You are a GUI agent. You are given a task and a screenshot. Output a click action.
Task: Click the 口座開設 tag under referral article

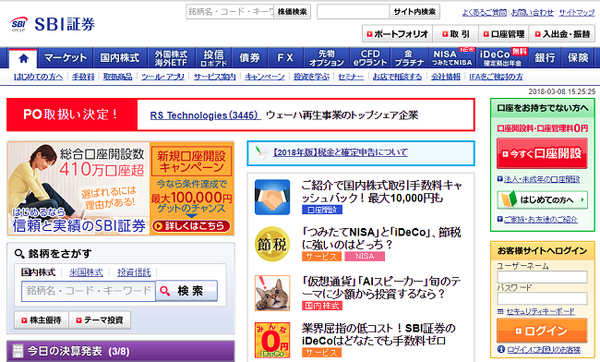[x=322, y=210]
